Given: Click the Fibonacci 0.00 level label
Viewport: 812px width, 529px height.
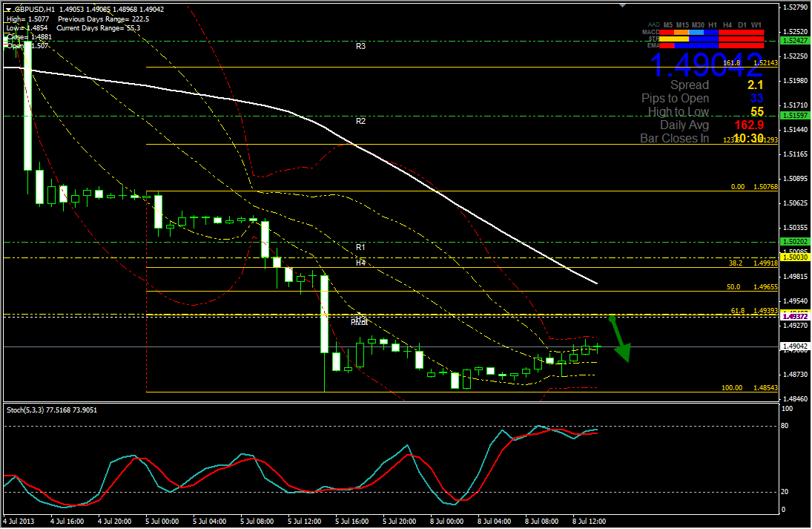Looking at the screenshot, I should [738, 187].
